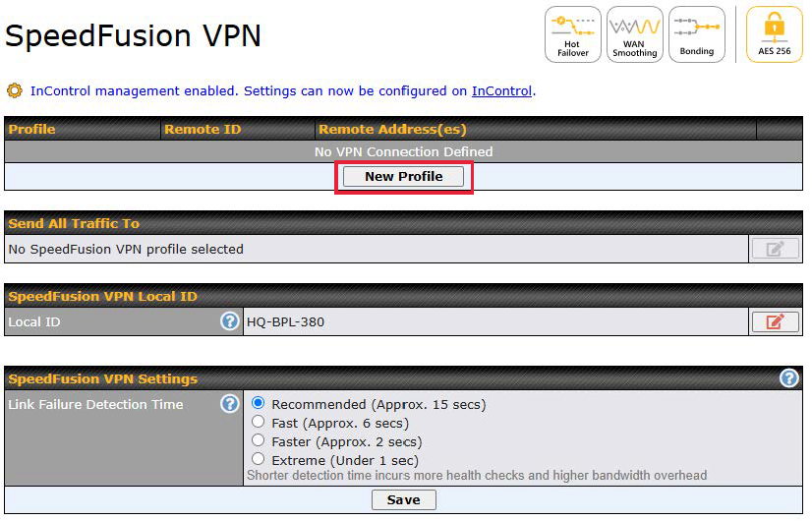Click the WAN Smoothing feature icon
The width and height of the screenshot is (812, 521).
coord(634,34)
